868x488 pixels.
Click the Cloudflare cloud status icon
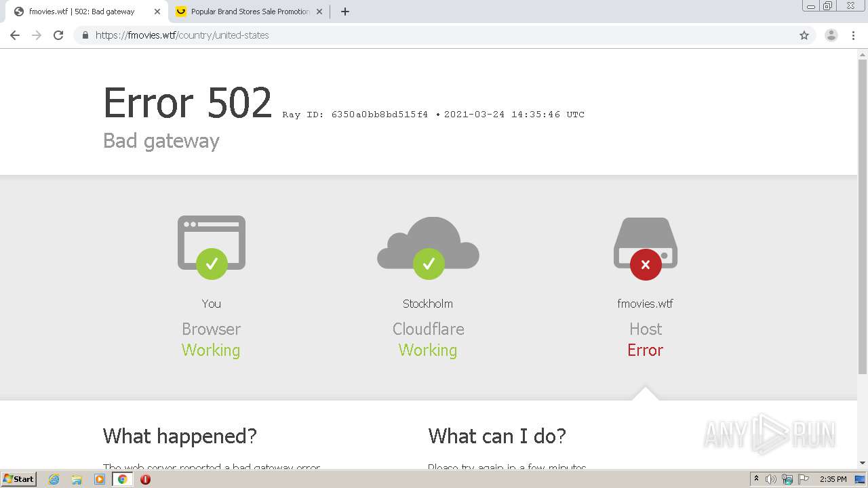tap(428, 248)
